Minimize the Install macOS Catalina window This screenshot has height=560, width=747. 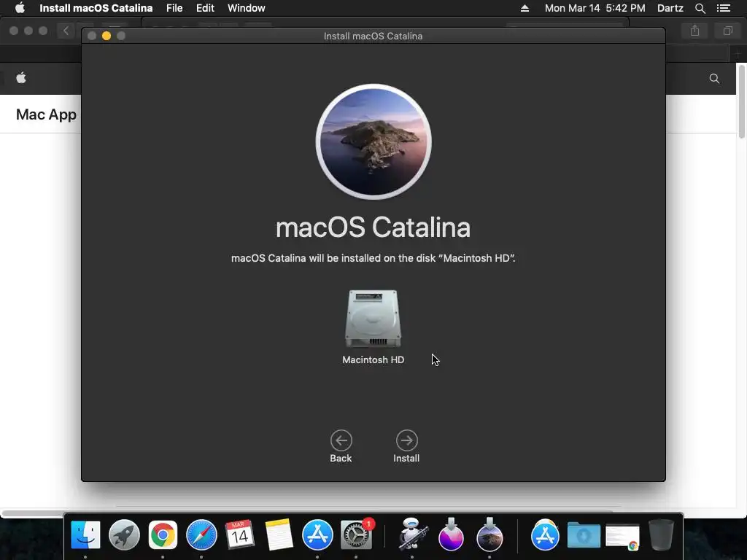107,36
